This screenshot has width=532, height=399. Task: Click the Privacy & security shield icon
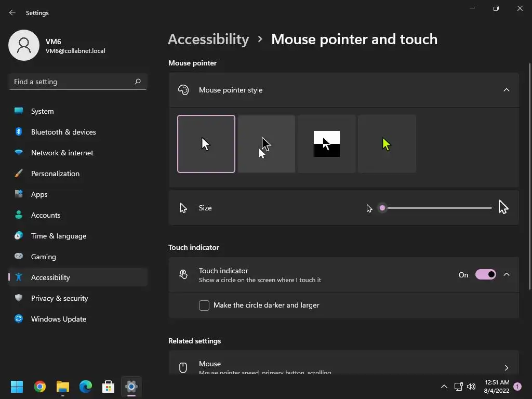coord(19,298)
